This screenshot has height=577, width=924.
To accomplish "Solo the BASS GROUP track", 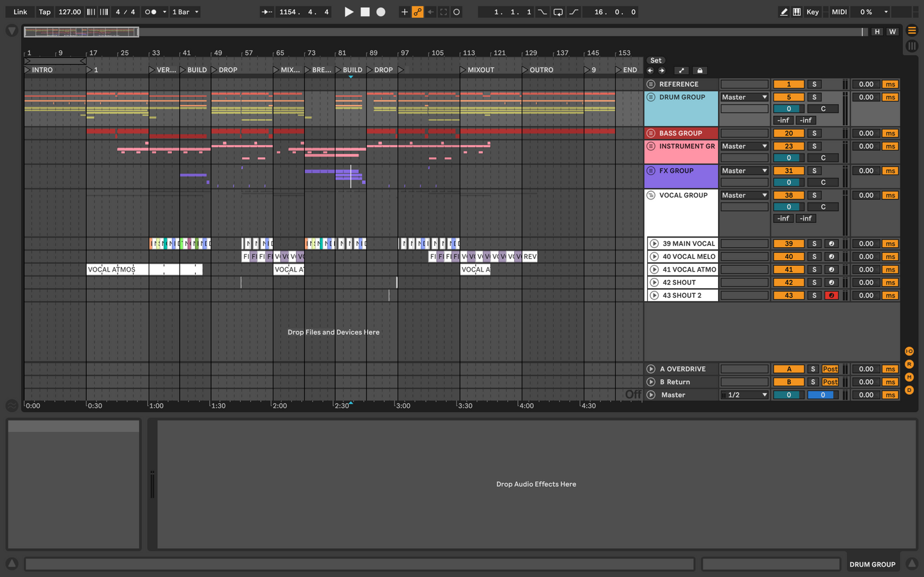I will [814, 134].
